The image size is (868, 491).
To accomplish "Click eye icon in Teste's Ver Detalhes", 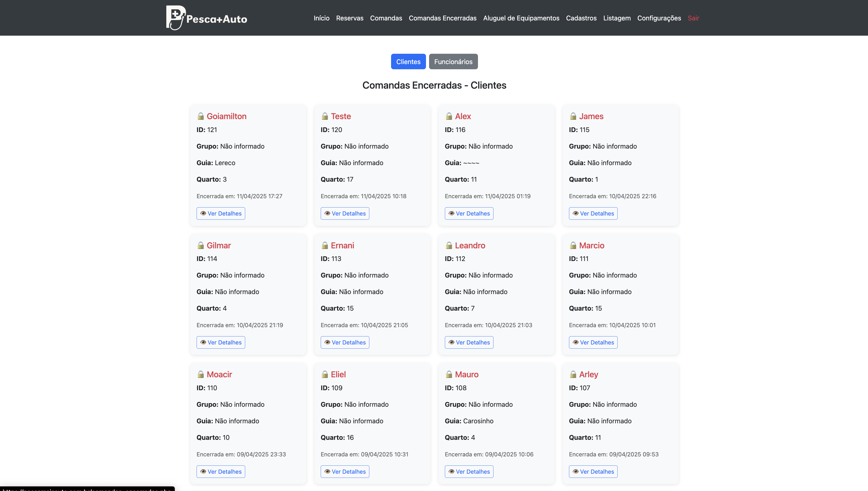I will (327, 213).
